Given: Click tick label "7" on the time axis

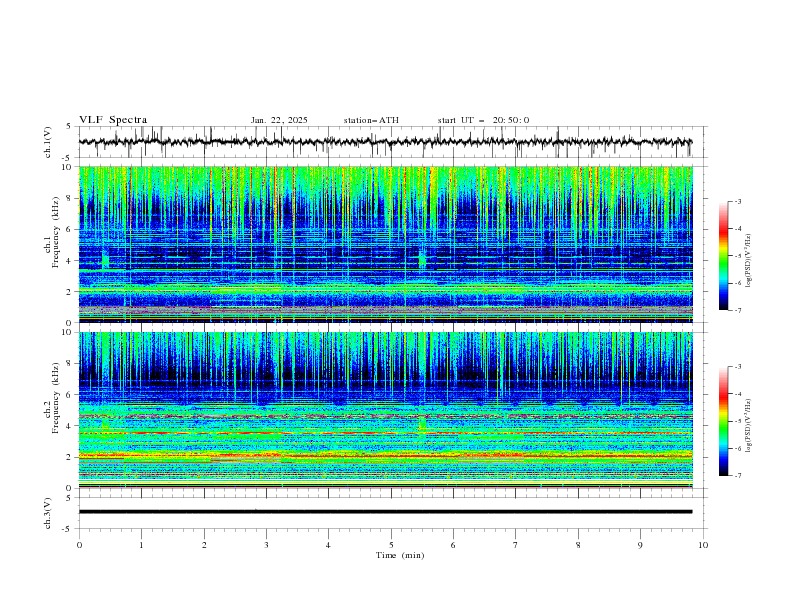Looking at the screenshot, I should [516, 545].
